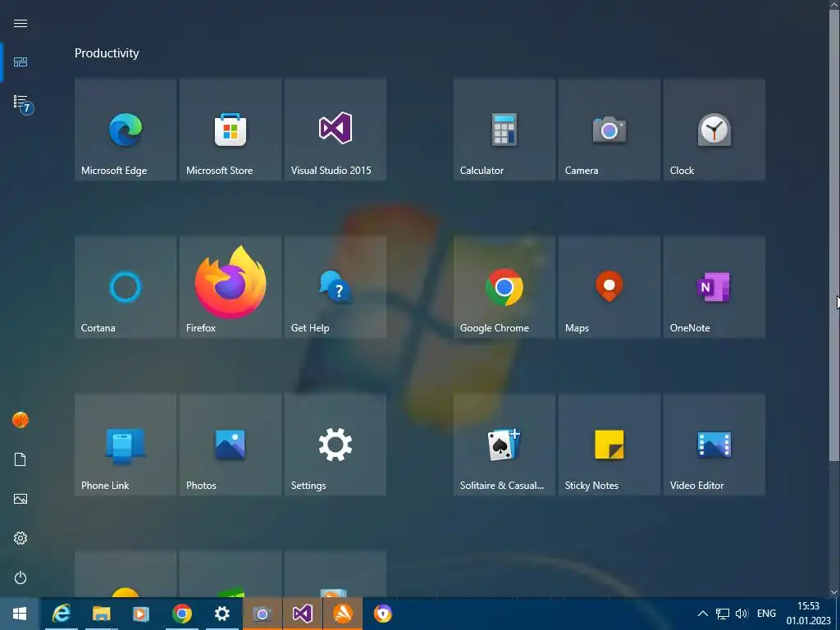
Task: Open File Explorer from taskbar
Action: tap(101, 614)
